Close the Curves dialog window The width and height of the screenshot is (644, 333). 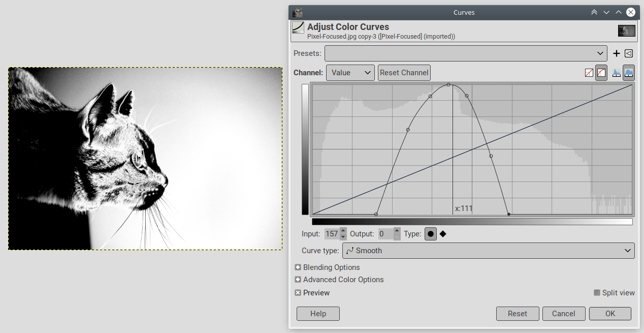pos(631,12)
